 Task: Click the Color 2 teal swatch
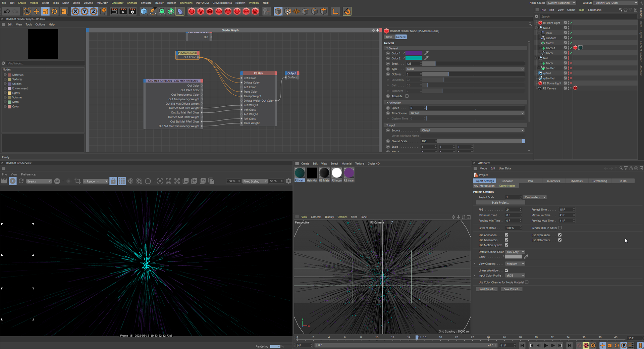point(414,58)
